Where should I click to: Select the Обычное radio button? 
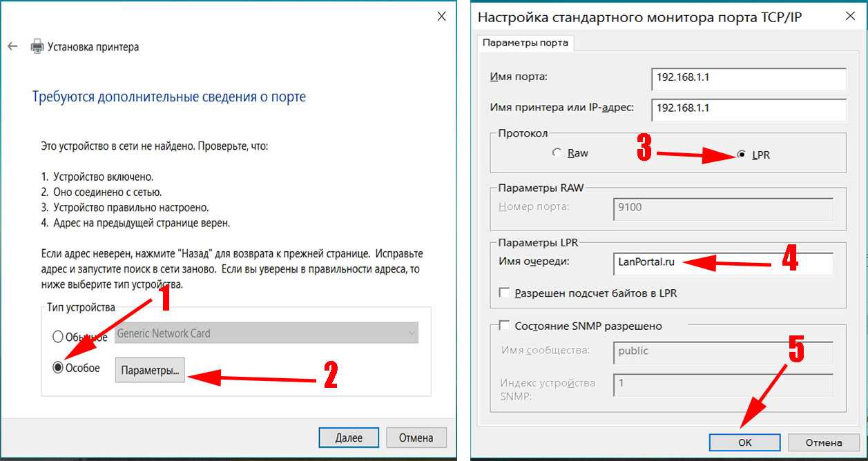click(x=58, y=337)
